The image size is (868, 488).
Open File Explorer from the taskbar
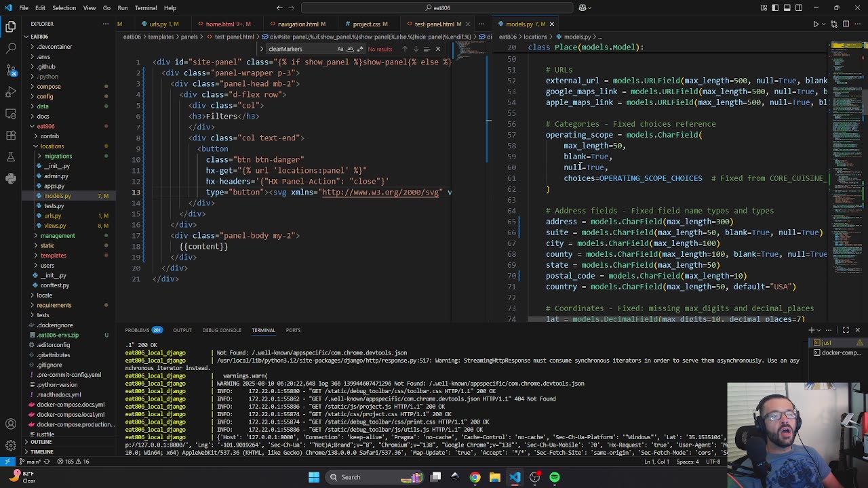point(494,477)
